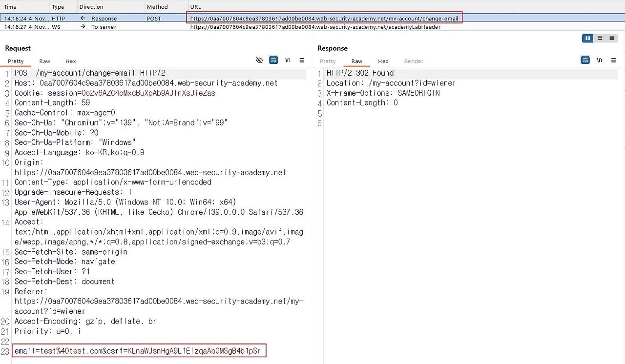The width and height of the screenshot is (625, 364).
Task: Click POST /my-account/change-email request line
Action: [x=90, y=73]
